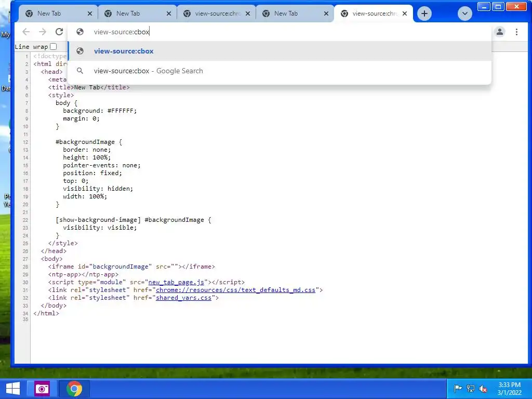Toggle the Line wrap checkbox
The height and width of the screenshot is (399, 532).
[54, 46]
